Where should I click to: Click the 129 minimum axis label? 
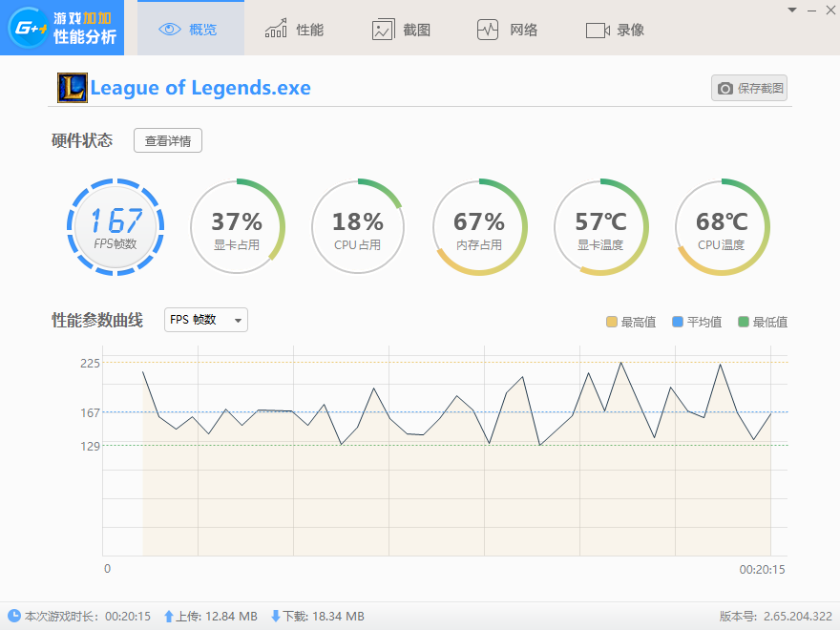pos(90,447)
